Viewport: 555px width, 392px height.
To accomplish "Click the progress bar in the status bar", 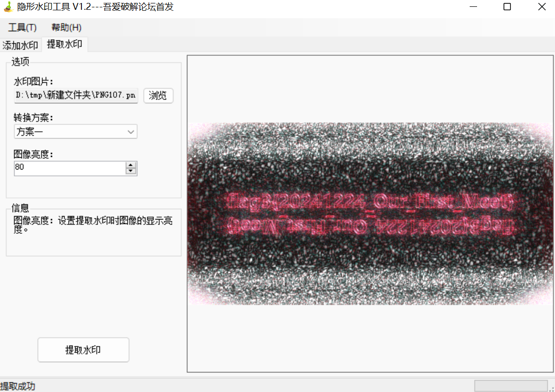I will (510, 386).
